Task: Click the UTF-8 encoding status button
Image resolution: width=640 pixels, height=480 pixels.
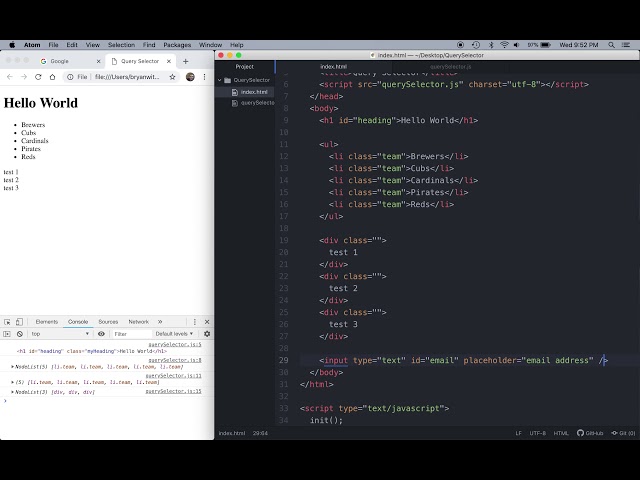Action: tap(538, 433)
